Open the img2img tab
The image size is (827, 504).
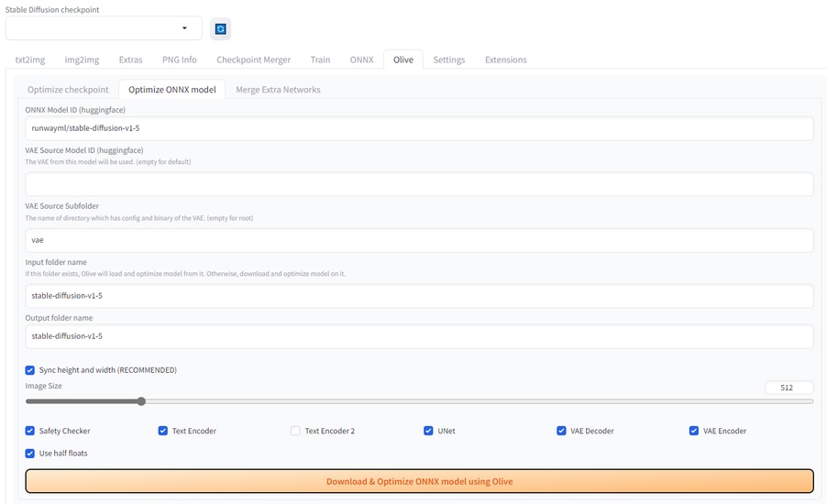pos(82,60)
